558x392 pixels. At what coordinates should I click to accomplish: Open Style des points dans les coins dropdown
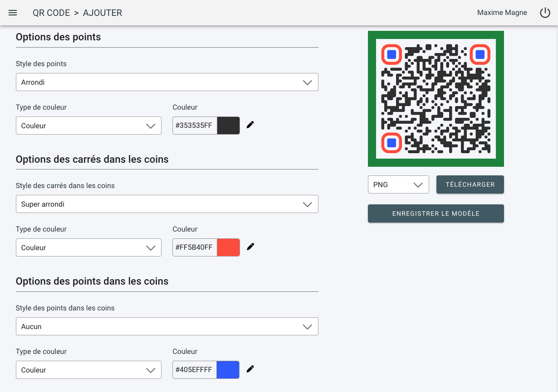click(167, 326)
